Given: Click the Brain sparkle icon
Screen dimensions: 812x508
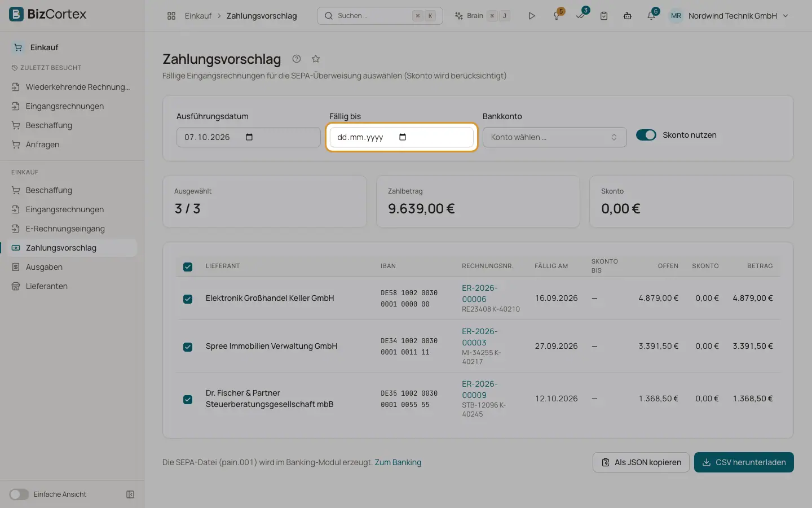Looking at the screenshot, I should [x=459, y=16].
